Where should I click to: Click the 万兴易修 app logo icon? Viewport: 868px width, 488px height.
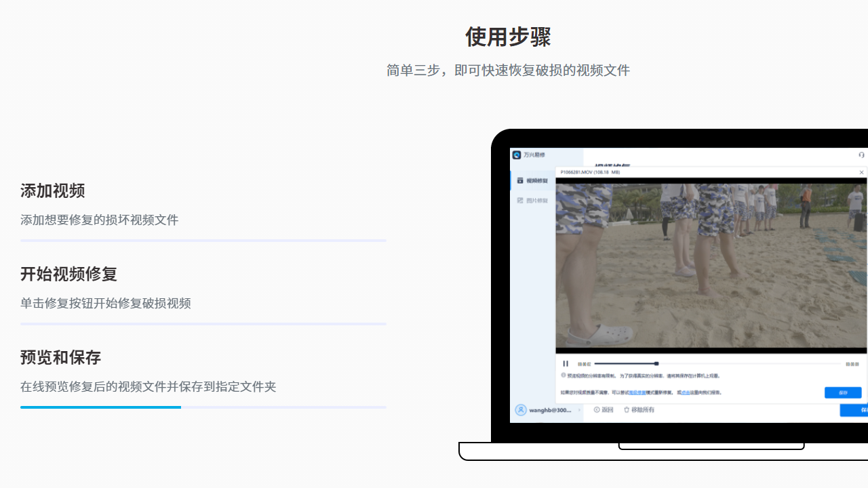[x=517, y=155]
